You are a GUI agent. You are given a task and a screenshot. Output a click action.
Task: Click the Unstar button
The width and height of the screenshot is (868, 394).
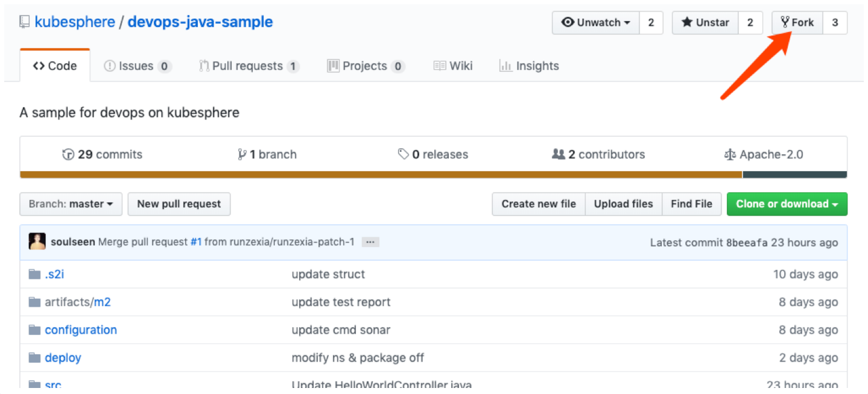point(706,23)
